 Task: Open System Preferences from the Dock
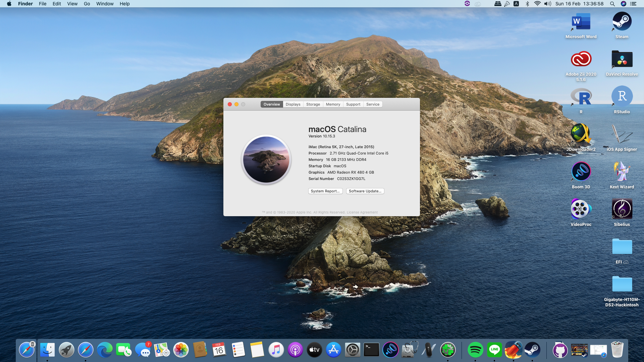click(353, 350)
